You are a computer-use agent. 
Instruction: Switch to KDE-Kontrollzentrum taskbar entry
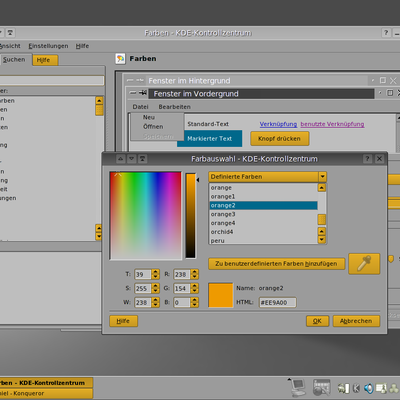(46, 383)
